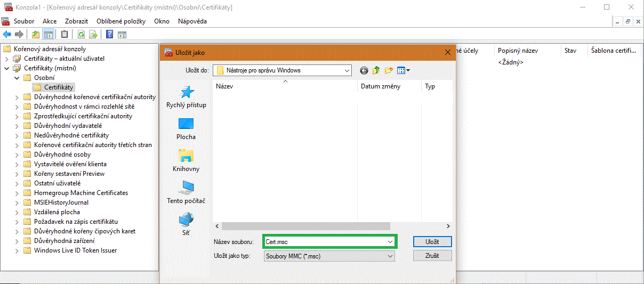Click the Refresh icon in MMC toolbar
This screenshot has width=644, height=284.
[x=81, y=35]
